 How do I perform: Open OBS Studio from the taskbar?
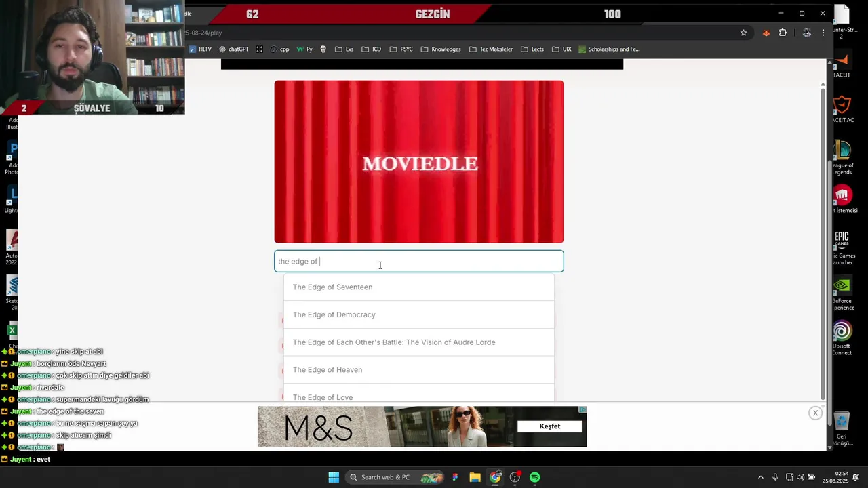pos(515,477)
